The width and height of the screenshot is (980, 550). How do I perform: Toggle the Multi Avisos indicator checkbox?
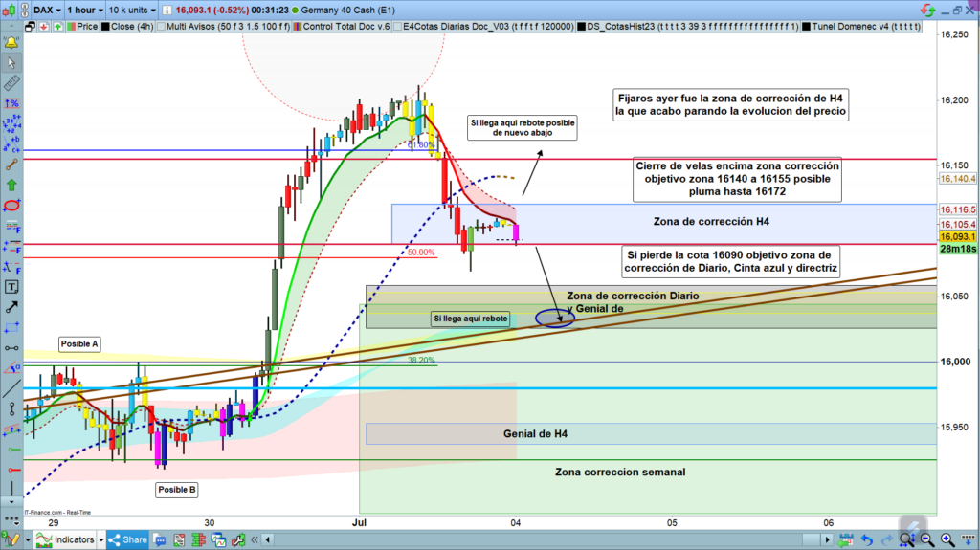[x=160, y=27]
